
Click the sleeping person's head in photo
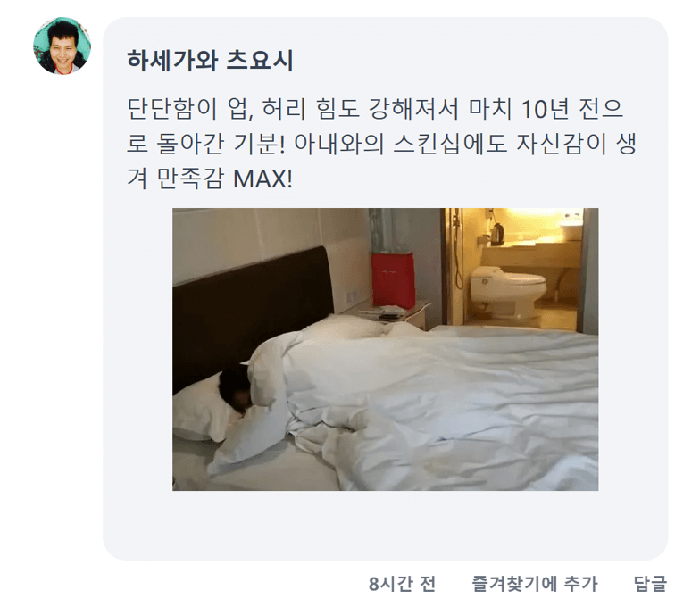(x=236, y=388)
